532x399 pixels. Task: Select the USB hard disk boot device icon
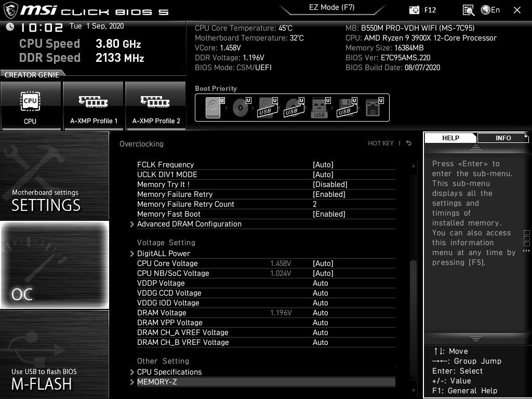[x=268, y=108]
